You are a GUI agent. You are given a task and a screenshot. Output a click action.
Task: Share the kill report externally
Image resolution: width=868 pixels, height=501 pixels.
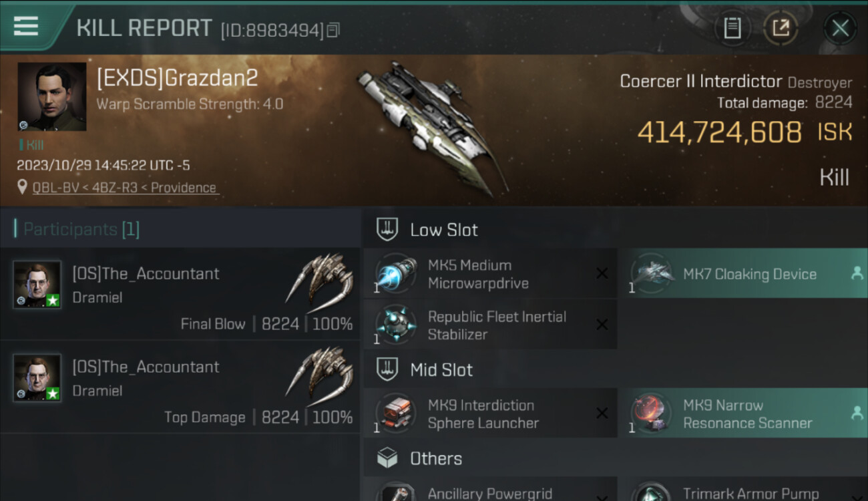781,28
